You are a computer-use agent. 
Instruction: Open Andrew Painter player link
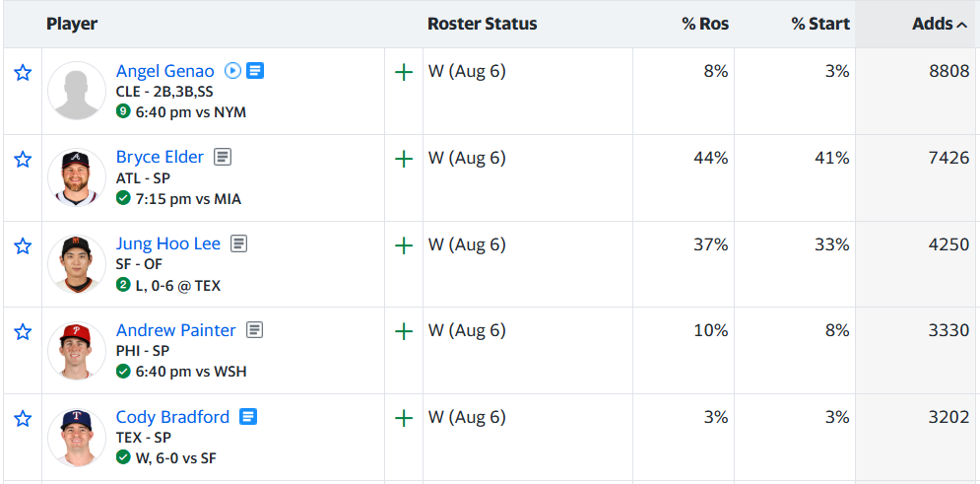(x=176, y=329)
